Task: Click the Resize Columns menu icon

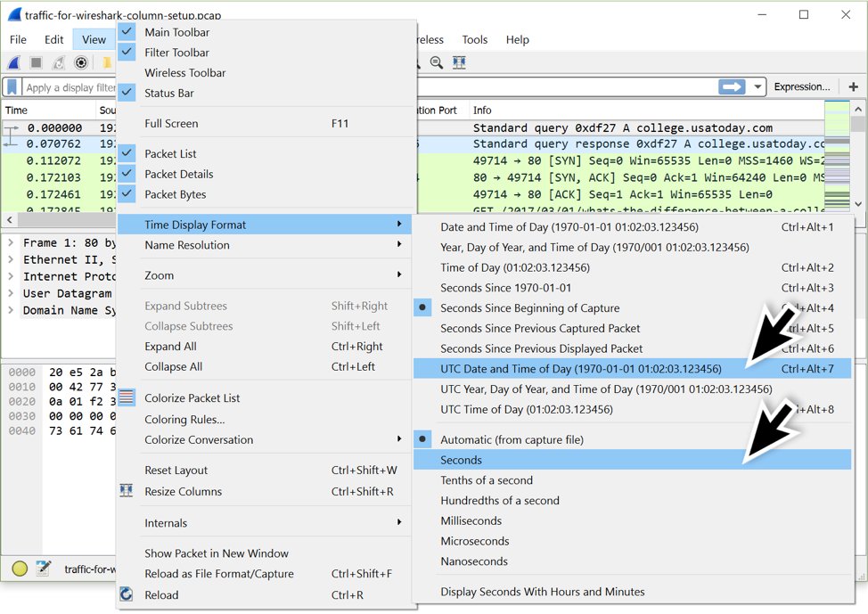Action: [127, 490]
